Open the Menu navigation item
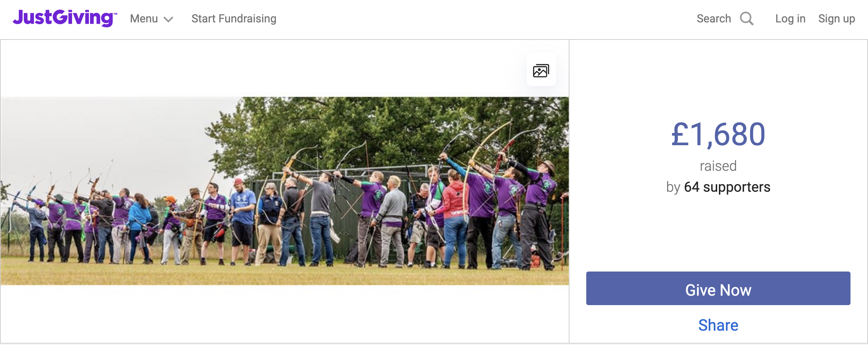The image size is (868, 345). pos(152,19)
